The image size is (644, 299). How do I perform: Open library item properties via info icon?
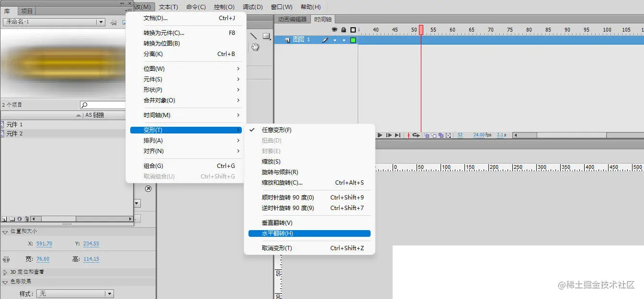(x=19, y=219)
